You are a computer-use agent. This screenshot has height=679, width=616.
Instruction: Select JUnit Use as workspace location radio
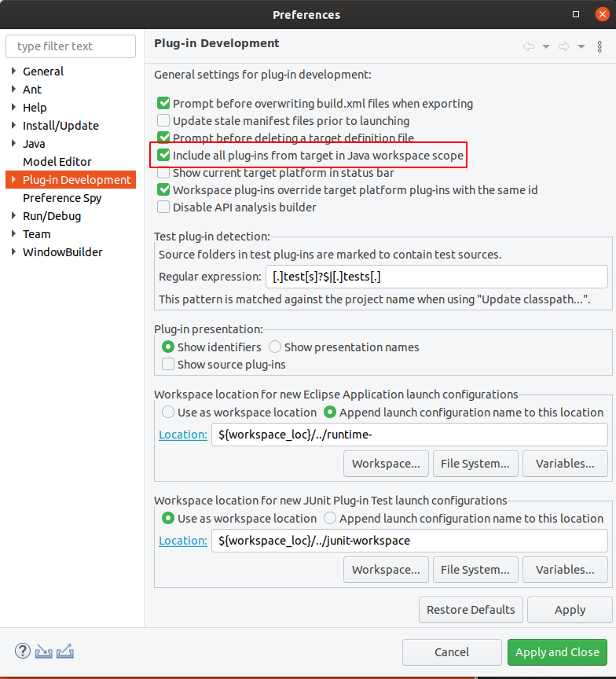pos(168,518)
